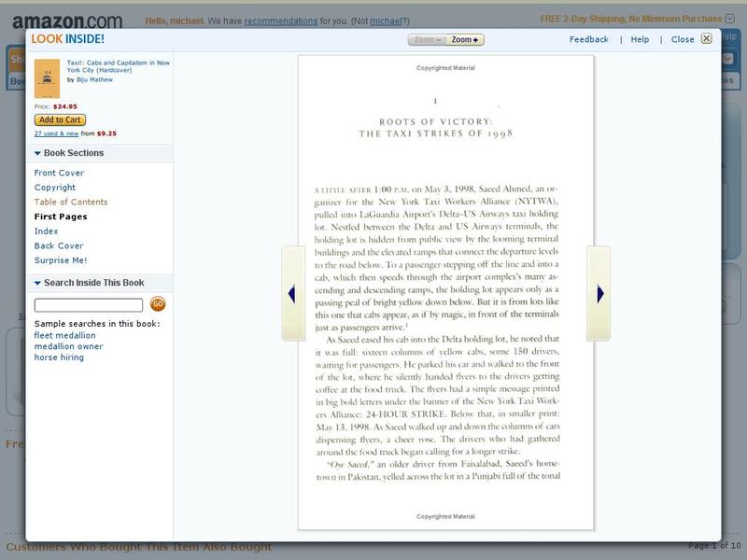Open the Feedback link
The image size is (747, 560).
point(588,39)
